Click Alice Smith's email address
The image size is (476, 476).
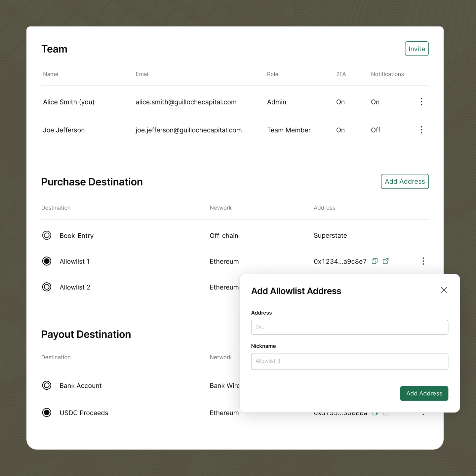pos(186,102)
